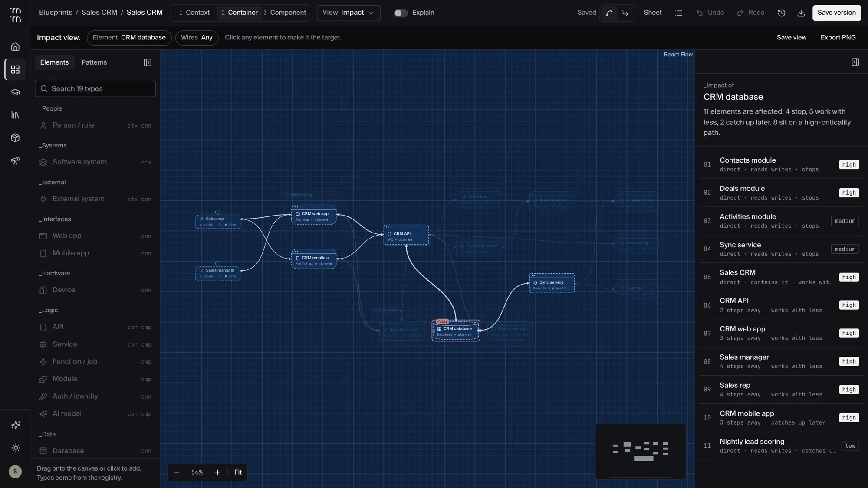Add an Auth / identity element
This screenshot has width=868, height=488.
coord(95,396)
